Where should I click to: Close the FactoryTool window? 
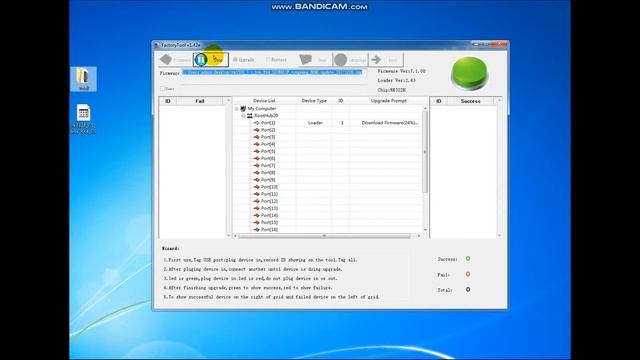pos(500,44)
